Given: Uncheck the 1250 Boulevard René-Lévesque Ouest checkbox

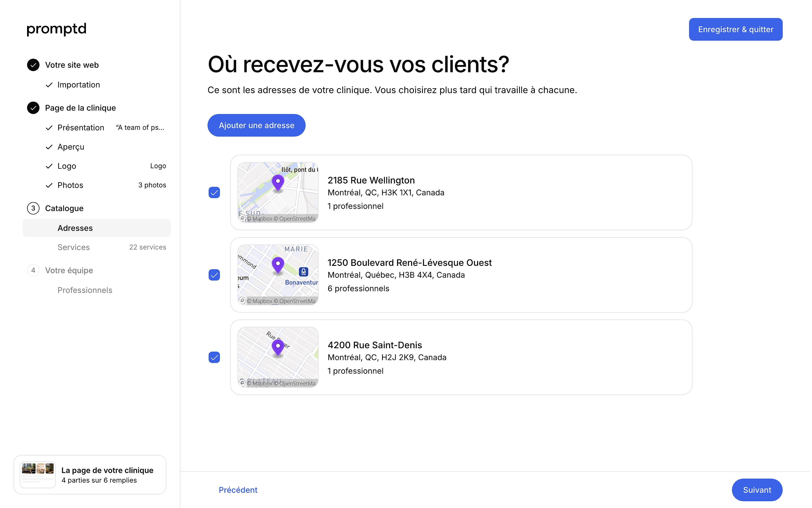Looking at the screenshot, I should pos(214,275).
